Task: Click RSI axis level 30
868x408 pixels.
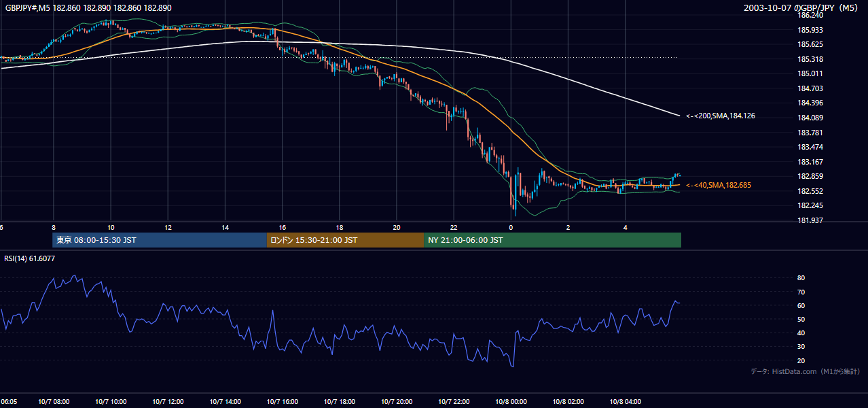Action: pos(801,346)
